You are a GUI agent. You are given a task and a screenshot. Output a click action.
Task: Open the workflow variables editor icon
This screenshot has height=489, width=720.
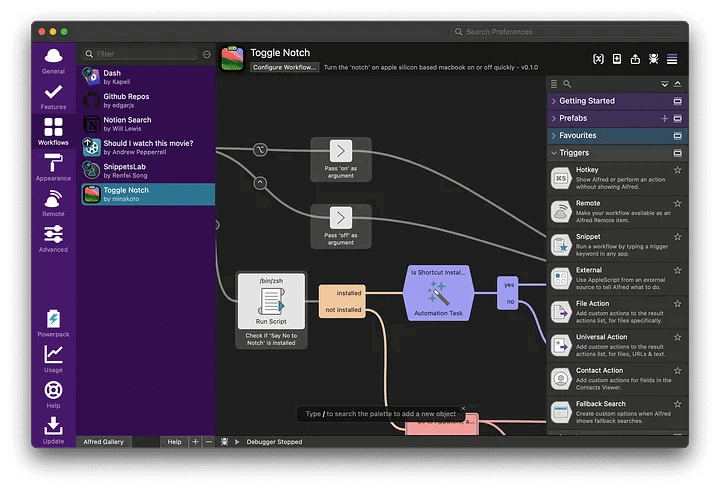(x=598, y=59)
